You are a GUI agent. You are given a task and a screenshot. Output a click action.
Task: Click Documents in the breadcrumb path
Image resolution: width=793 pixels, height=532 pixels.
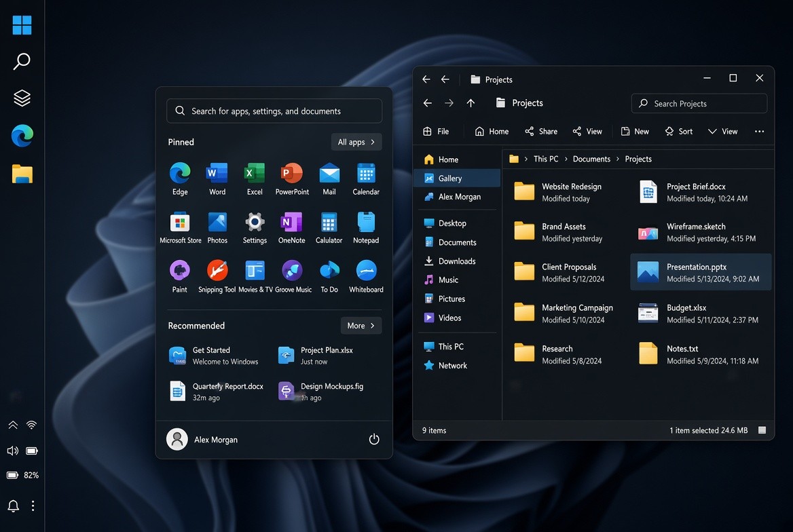tap(591, 159)
